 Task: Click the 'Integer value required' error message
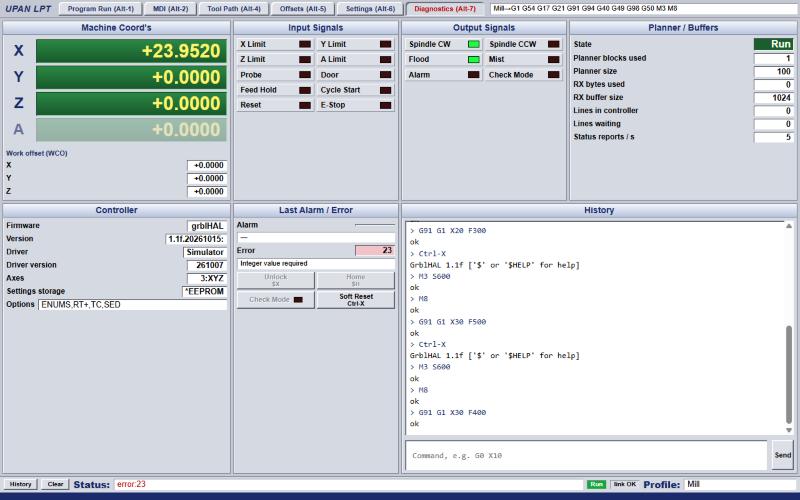coord(316,264)
